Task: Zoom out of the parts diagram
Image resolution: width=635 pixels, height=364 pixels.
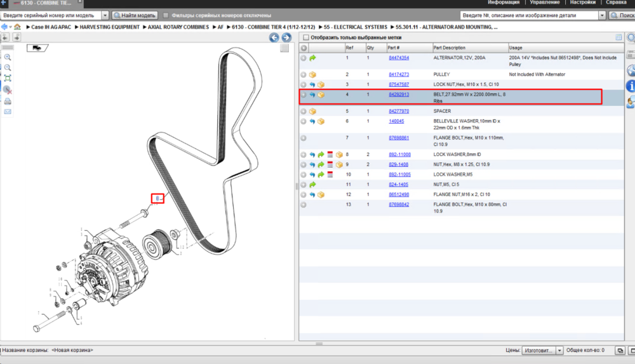Action: pyautogui.click(x=8, y=68)
